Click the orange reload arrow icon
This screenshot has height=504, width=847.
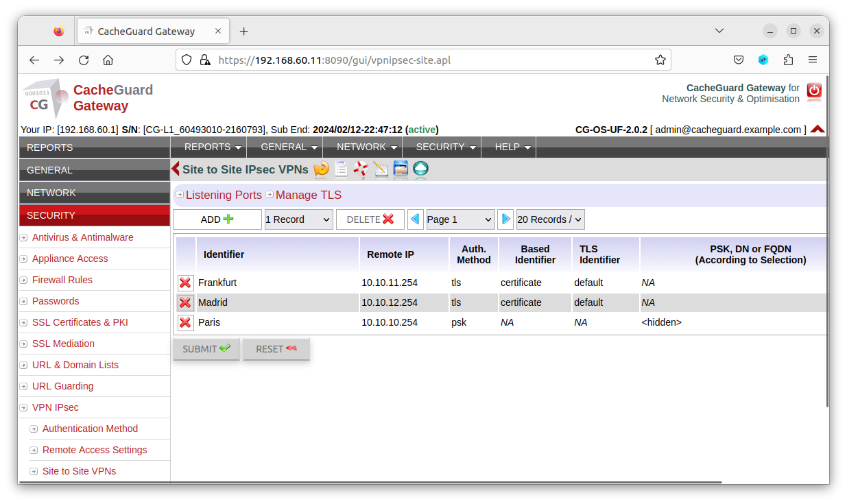pos(321,169)
